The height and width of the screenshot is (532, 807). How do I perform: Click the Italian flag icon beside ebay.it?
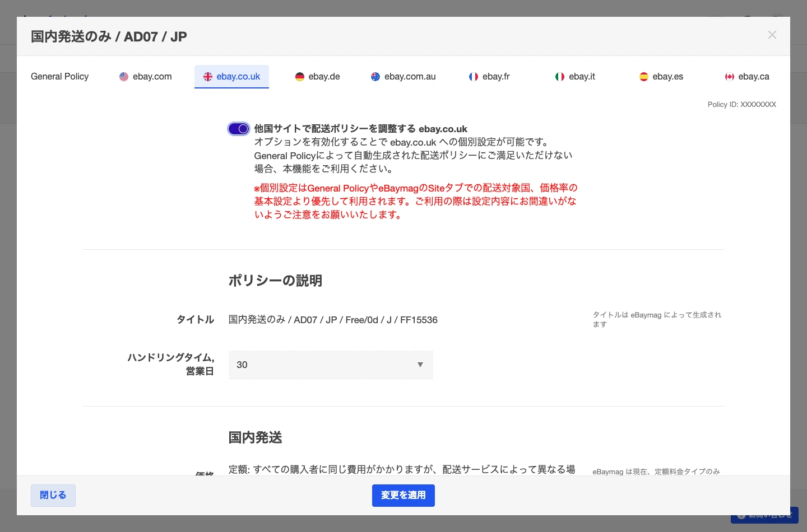click(x=560, y=77)
